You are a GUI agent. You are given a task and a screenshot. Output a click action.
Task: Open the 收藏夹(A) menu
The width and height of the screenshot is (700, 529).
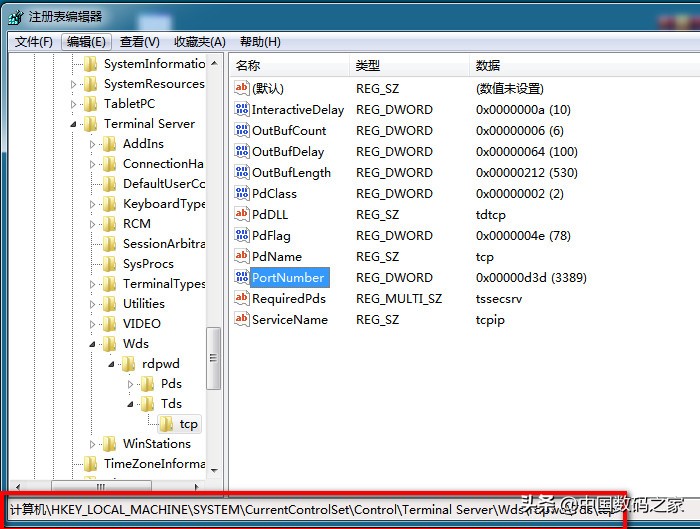click(x=199, y=42)
